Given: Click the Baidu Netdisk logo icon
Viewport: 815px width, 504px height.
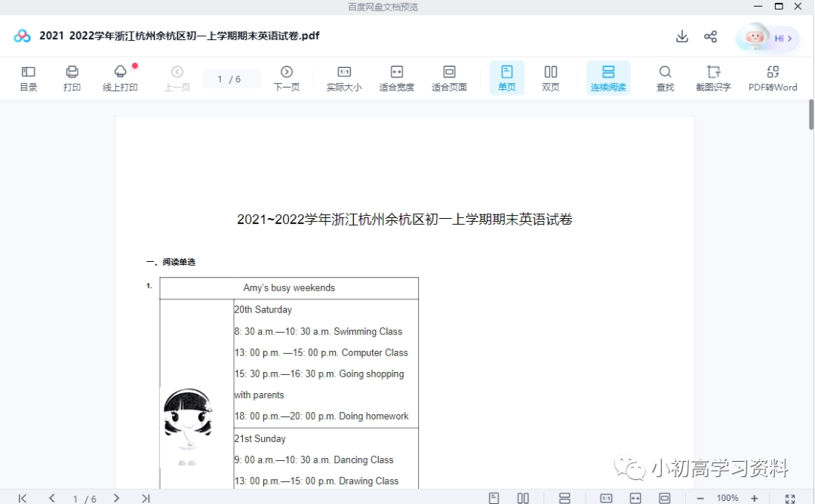Looking at the screenshot, I should (22, 36).
